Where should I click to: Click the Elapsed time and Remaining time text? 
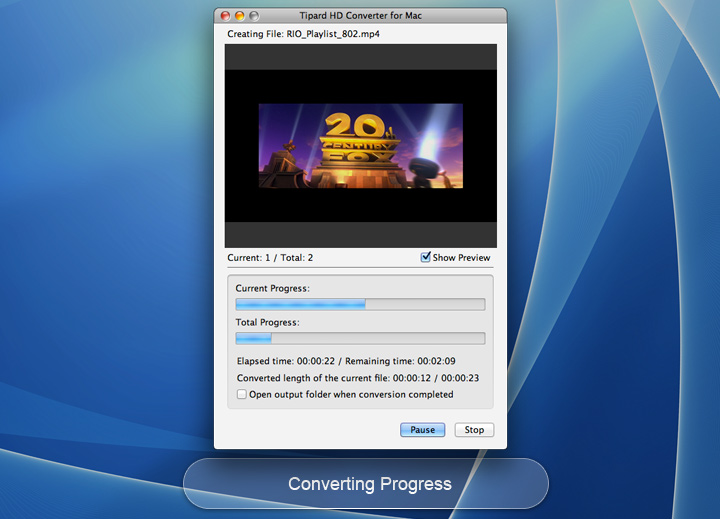(346, 361)
